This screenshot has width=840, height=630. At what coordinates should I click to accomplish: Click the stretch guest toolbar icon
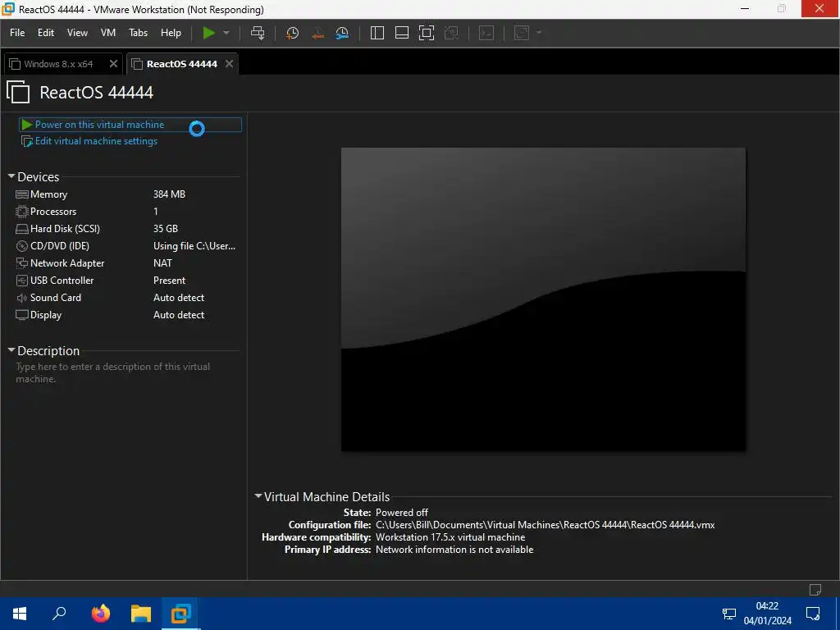point(522,33)
